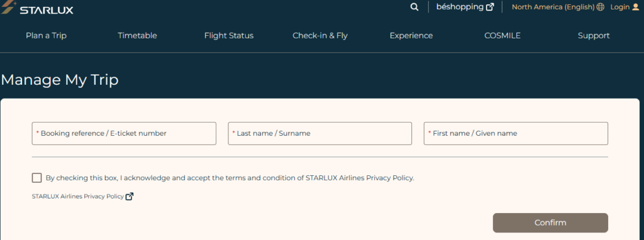Select Flight Status in navigation
The image size is (644, 240).
tap(229, 36)
